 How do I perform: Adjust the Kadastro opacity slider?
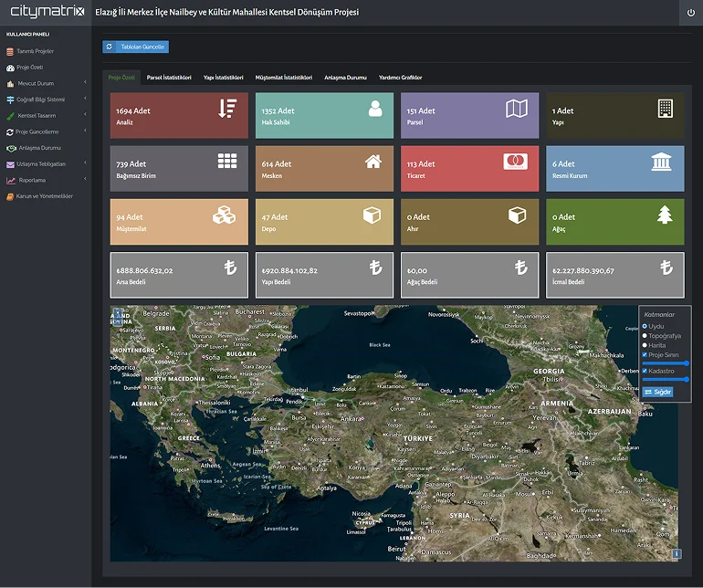(666, 379)
